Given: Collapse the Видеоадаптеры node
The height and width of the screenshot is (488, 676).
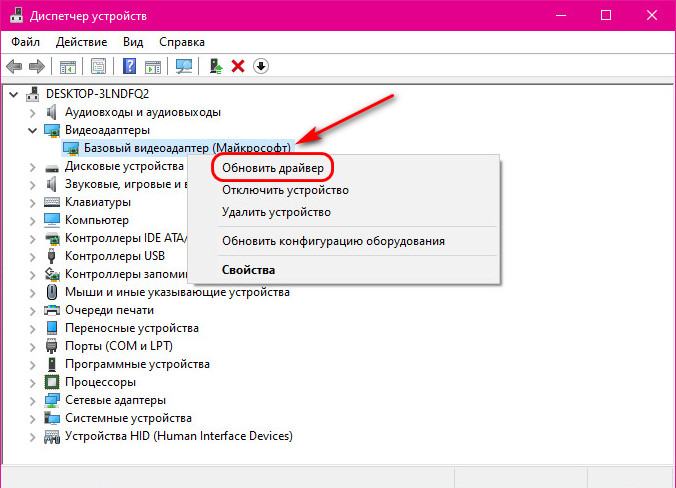Looking at the screenshot, I should click(x=33, y=130).
